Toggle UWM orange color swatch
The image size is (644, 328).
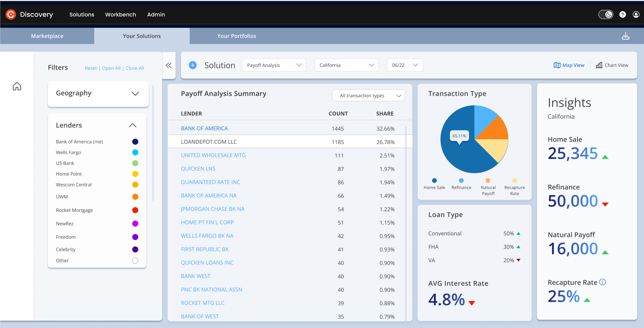tap(135, 197)
